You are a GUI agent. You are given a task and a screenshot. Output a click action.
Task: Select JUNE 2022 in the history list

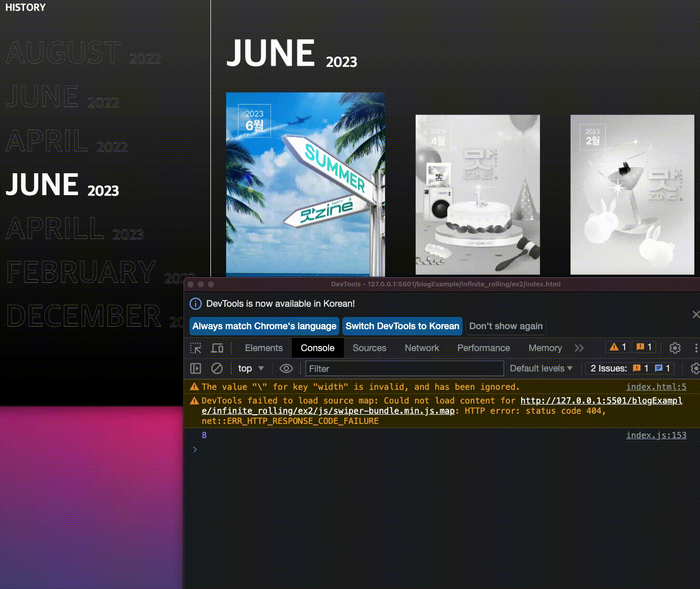[x=62, y=97]
